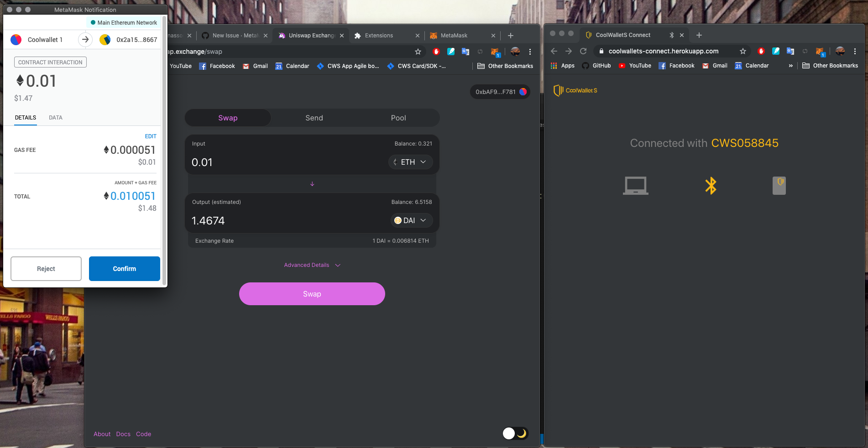Open Other Bookmarks folder in CoolWalletS window
Screen dimensions: 868x448
coord(830,66)
